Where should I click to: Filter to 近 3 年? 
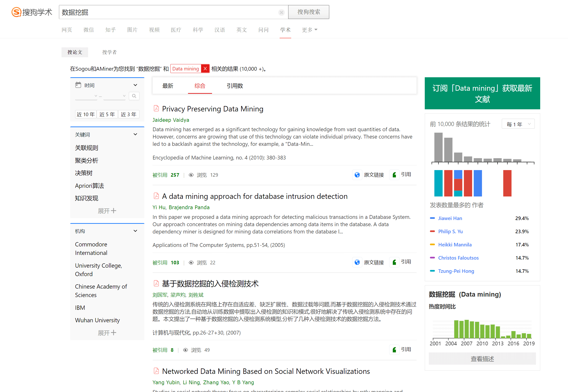click(129, 114)
